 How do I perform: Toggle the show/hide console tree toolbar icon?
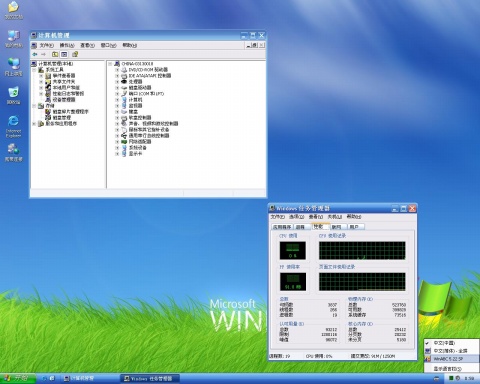pos(64,54)
